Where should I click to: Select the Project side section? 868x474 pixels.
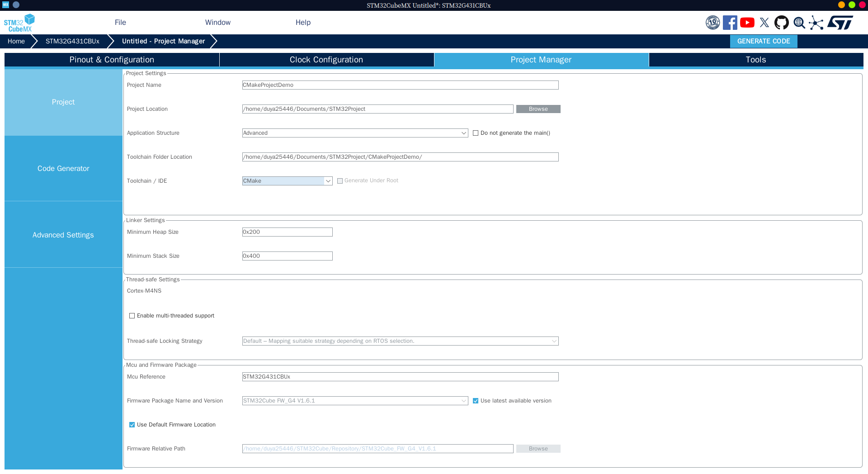tap(63, 102)
